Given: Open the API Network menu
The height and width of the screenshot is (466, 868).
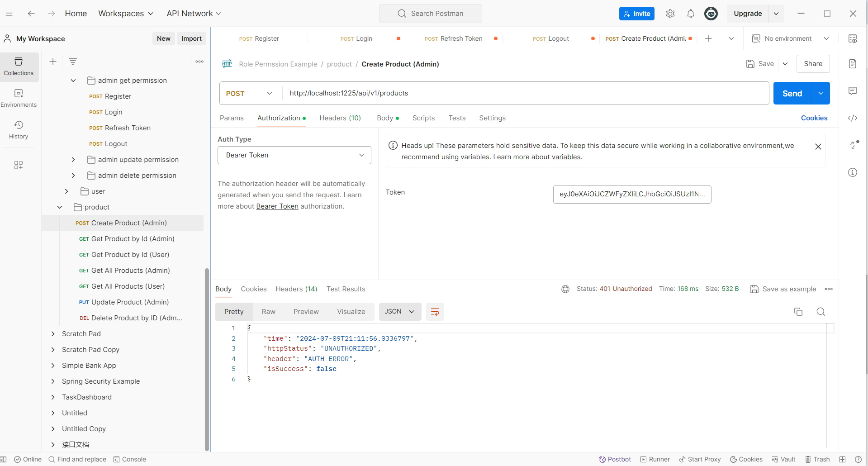Looking at the screenshot, I should (x=194, y=14).
